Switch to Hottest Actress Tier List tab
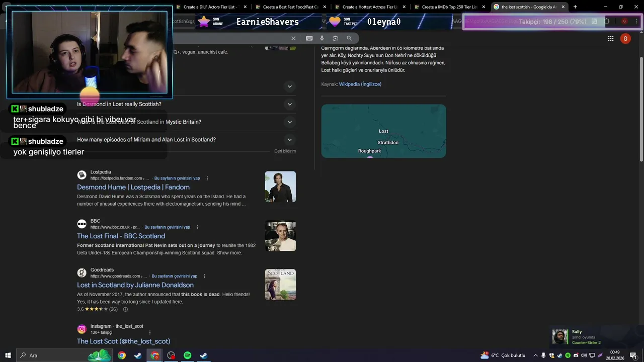 click(370, 7)
